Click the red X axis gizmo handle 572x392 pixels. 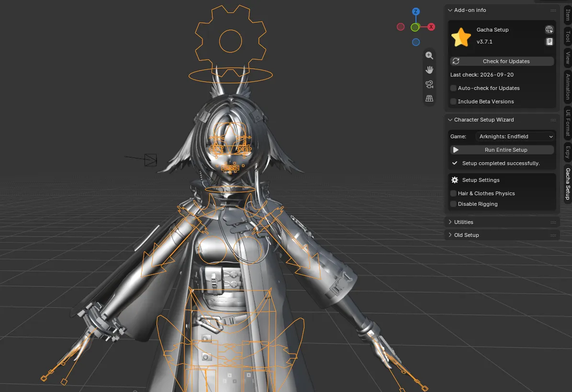tap(431, 27)
